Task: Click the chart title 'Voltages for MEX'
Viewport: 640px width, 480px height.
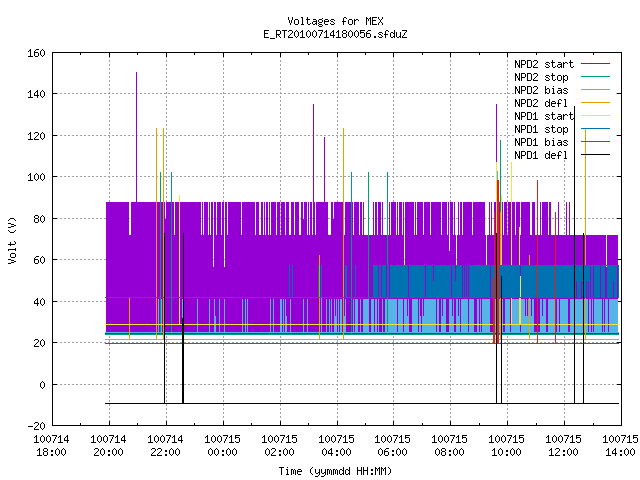Action: click(335, 21)
